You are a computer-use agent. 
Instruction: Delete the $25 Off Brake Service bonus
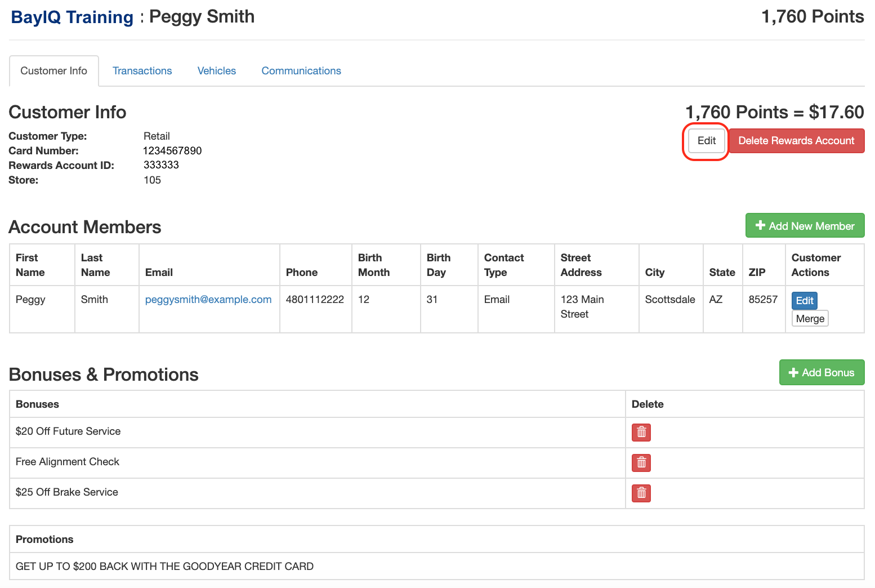pyautogui.click(x=641, y=493)
